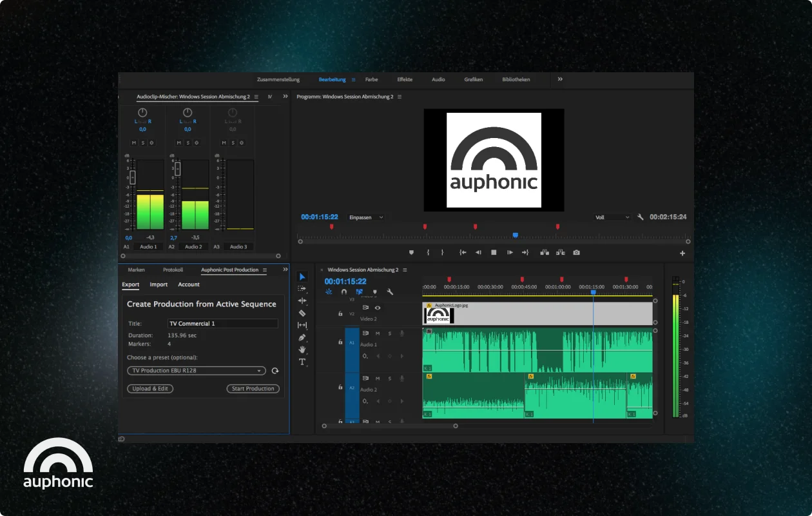Click the Extract button in program monitor
This screenshot has height=516, width=812.
[560, 253]
